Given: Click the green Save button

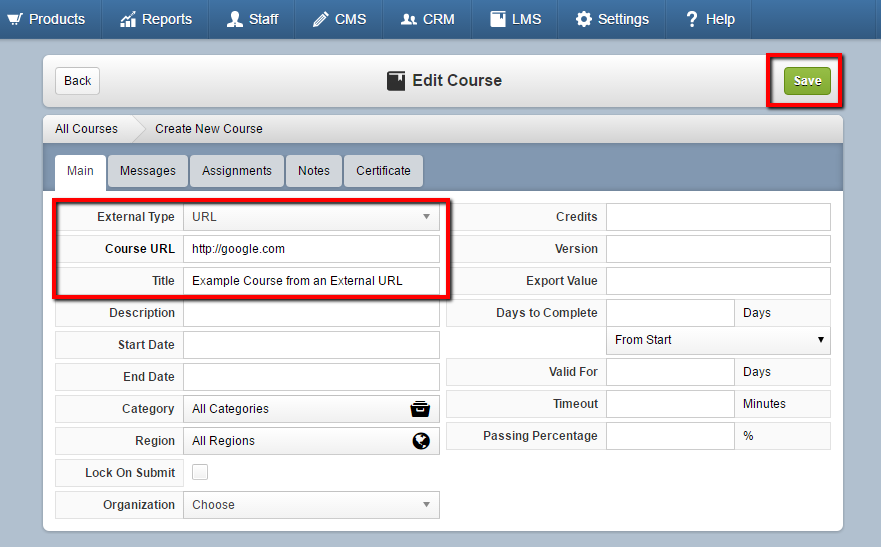Looking at the screenshot, I should click(x=807, y=81).
